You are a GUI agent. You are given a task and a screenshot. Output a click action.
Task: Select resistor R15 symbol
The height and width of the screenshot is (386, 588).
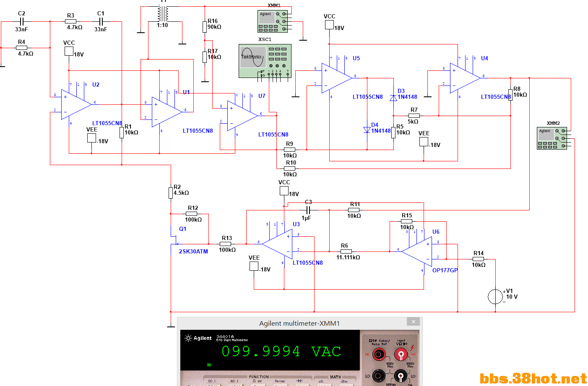point(407,221)
